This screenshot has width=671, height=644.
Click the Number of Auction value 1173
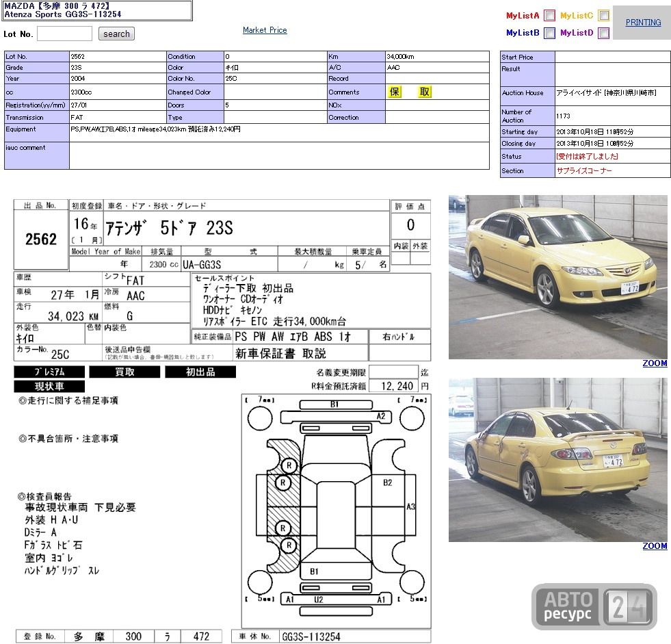point(563,116)
